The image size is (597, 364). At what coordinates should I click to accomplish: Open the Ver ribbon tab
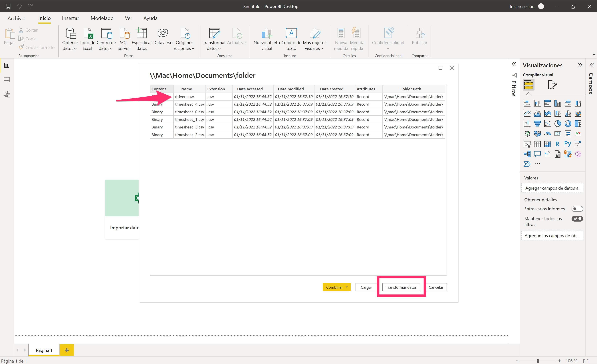[129, 18]
